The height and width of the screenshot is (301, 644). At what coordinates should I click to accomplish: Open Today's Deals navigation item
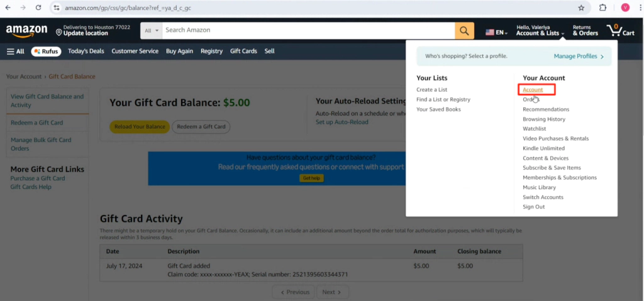click(x=86, y=52)
